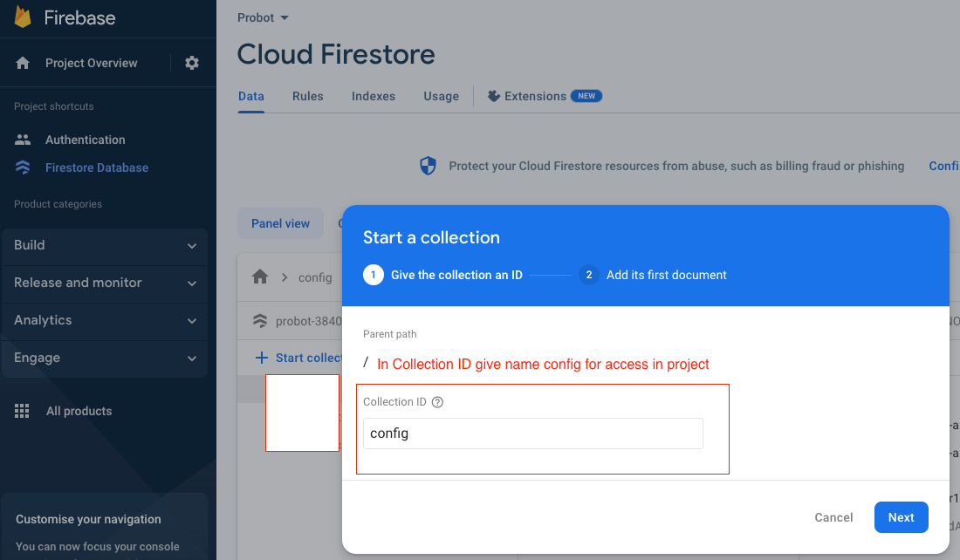The image size is (960, 560).
Task: Cancel the Start a collection dialog
Action: (x=833, y=517)
